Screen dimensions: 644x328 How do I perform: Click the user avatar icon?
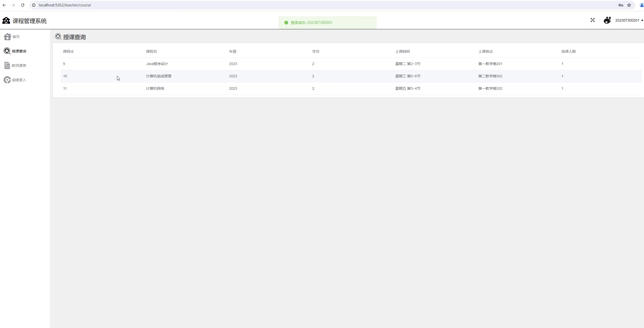607,20
